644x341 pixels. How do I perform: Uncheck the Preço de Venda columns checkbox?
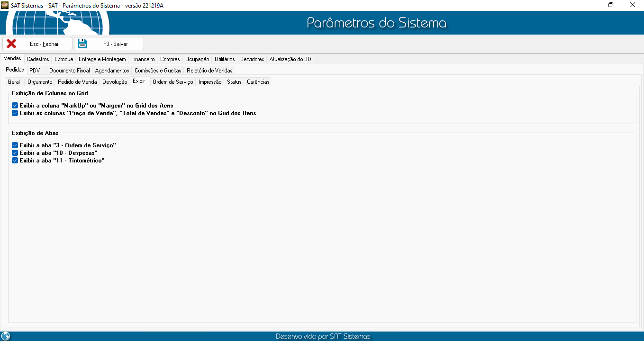tap(15, 113)
